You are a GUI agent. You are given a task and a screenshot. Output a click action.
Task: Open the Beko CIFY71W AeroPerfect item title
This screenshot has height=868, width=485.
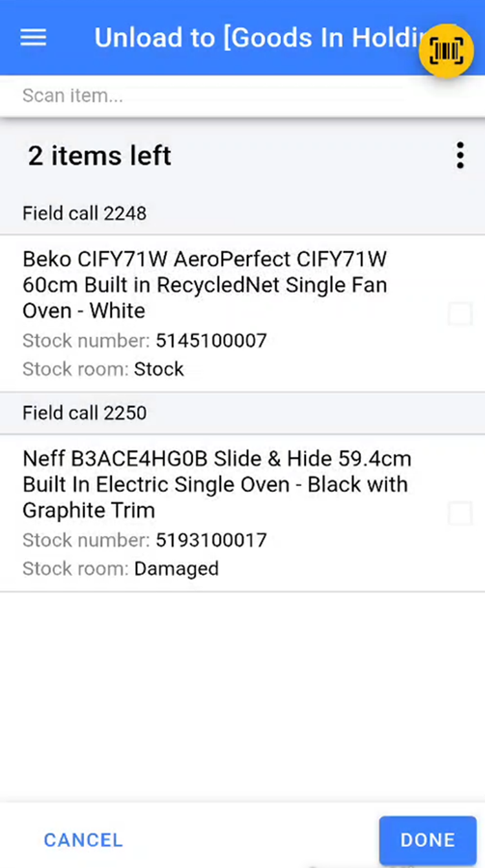coord(205,285)
